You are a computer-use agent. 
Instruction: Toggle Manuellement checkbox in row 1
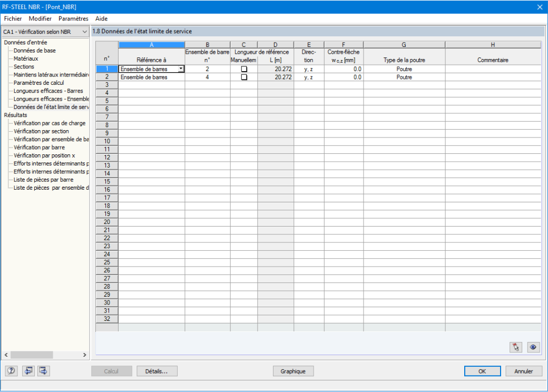point(244,69)
